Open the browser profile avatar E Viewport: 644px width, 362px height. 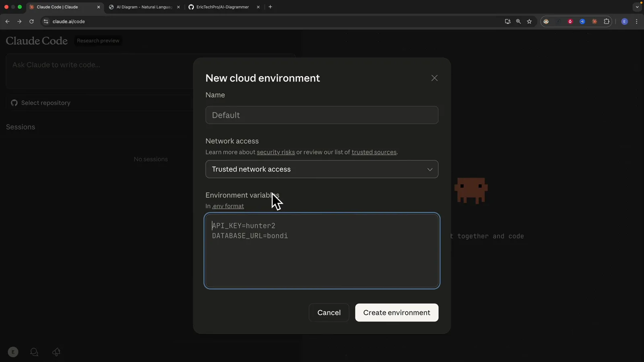point(624,21)
